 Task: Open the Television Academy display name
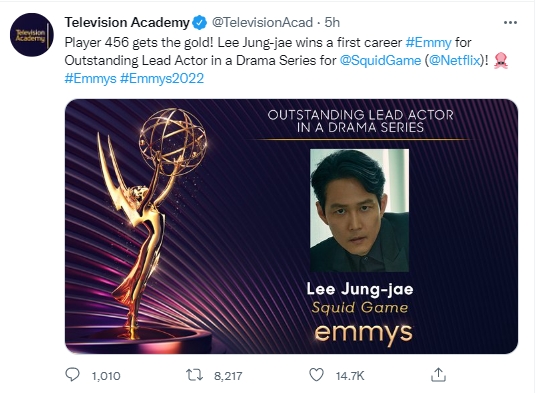point(127,23)
